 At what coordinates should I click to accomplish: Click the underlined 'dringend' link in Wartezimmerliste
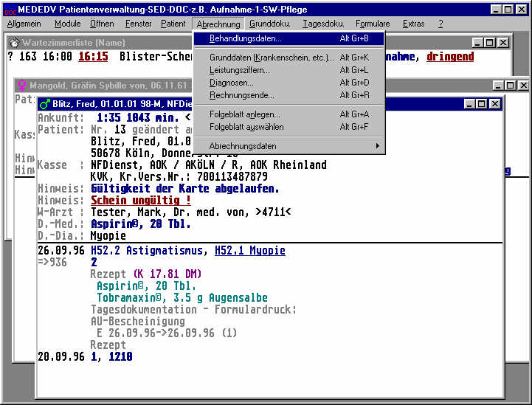coord(450,57)
